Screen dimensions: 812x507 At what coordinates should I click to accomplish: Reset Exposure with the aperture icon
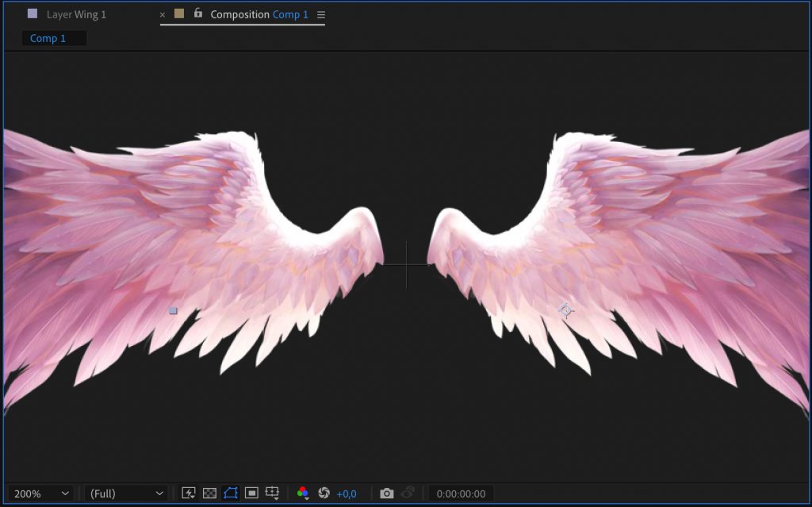325,493
